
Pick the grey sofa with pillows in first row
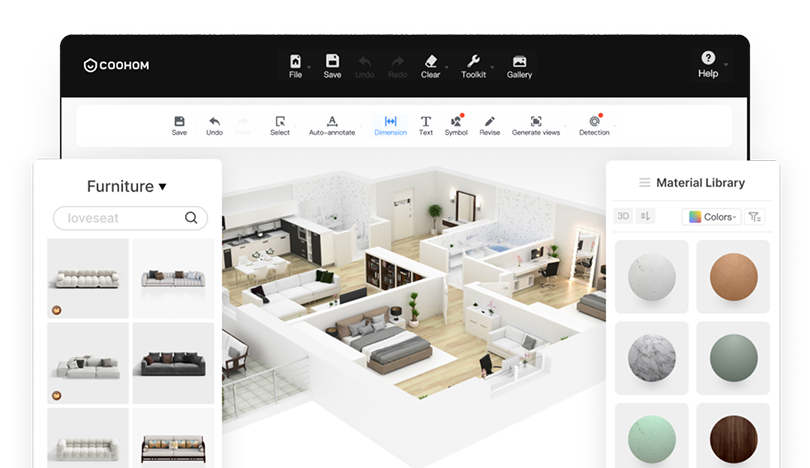pos(173,278)
